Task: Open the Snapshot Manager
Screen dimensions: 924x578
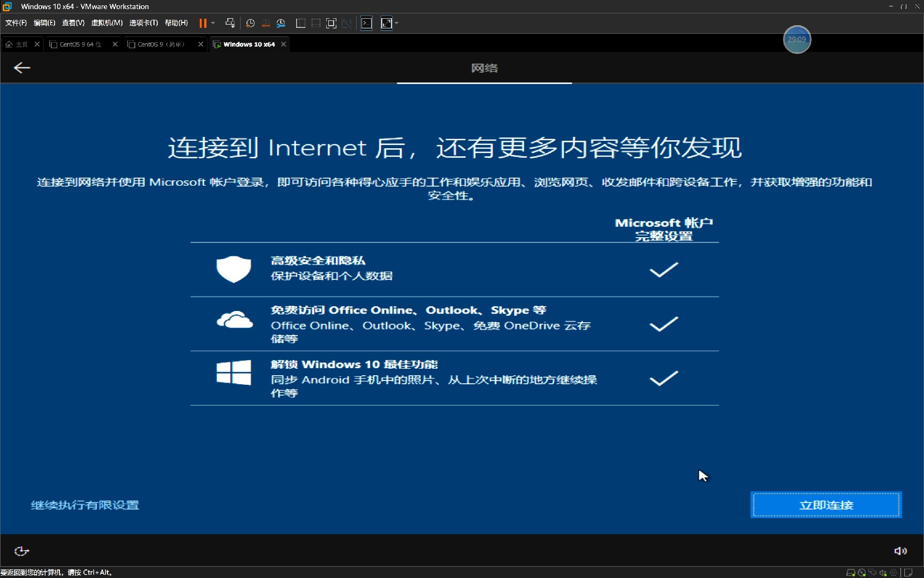Action: coord(281,23)
